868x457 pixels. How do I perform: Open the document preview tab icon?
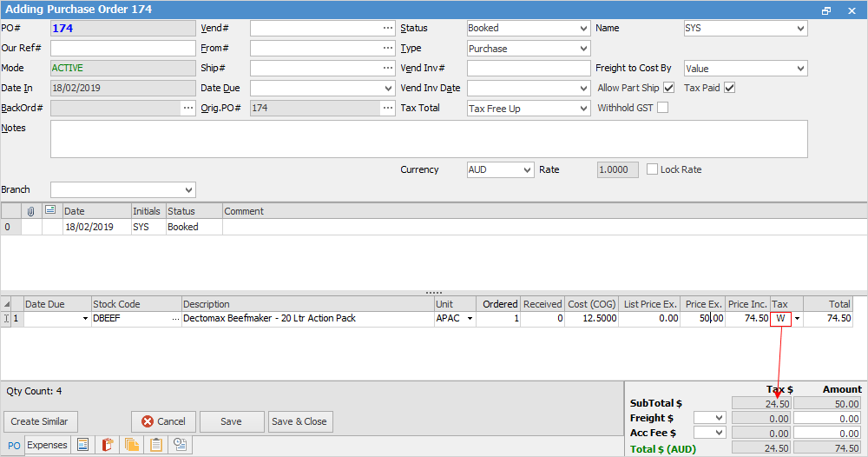[x=83, y=445]
